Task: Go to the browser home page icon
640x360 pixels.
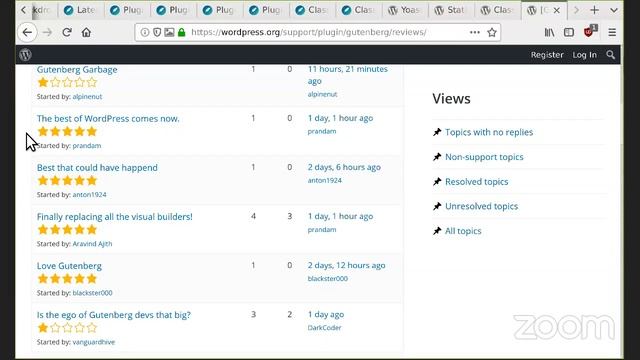Action: click(86, 32)
